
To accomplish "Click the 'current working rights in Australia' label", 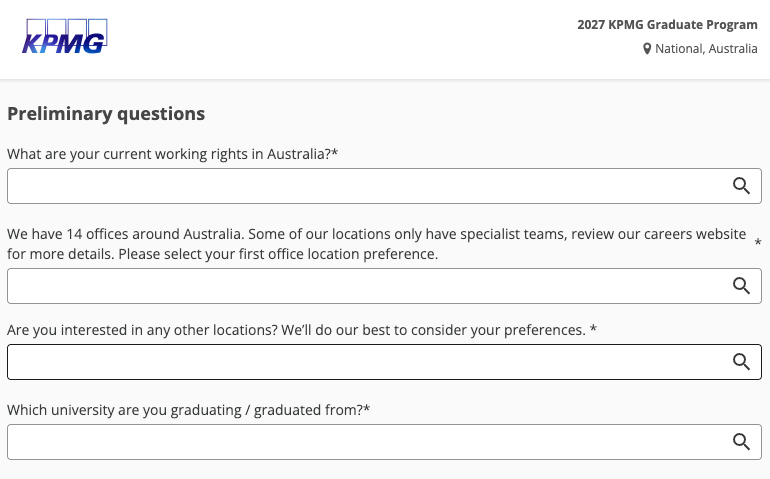I will click(x=168, y=154).
